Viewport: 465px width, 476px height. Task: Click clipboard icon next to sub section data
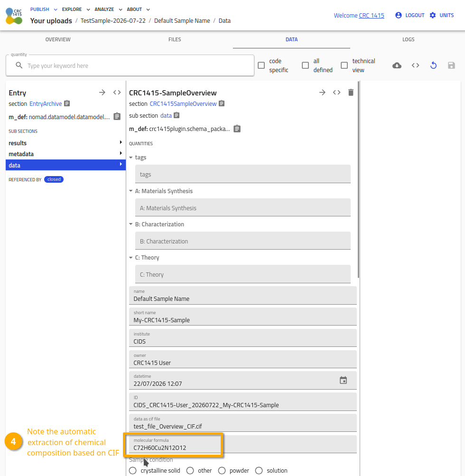(x=177, y=115)
